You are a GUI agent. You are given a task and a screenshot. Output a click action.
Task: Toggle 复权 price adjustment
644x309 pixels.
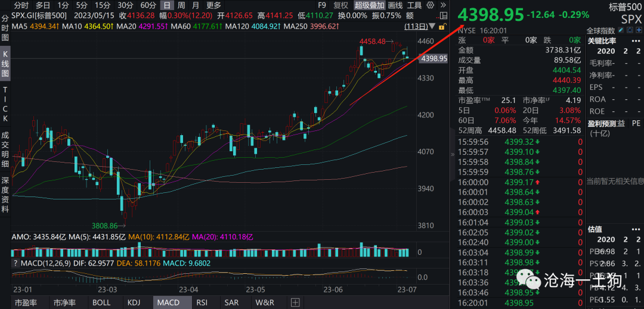340,5
